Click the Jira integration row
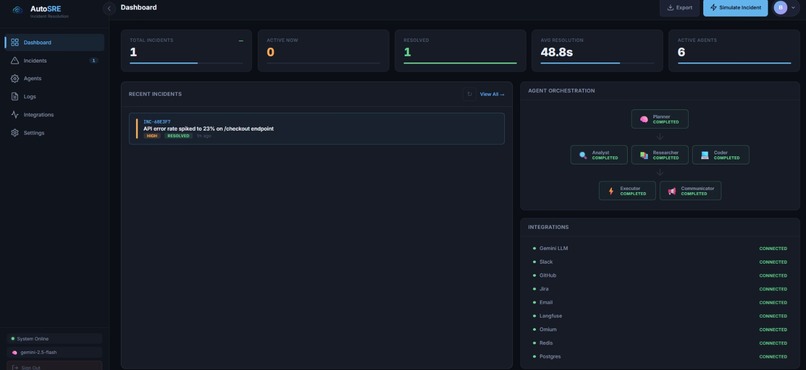Screen dimensions: 806x370 [660, 289]
